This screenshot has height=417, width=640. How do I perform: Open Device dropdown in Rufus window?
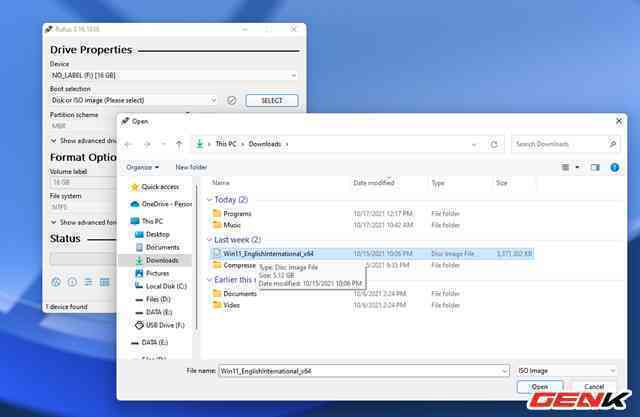point(174,75)
